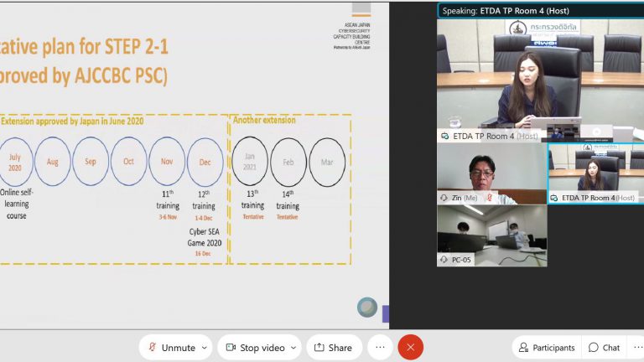The image size is (644, 362).
Task: Open the Participants panel
Action: click(x=547, y=348)
